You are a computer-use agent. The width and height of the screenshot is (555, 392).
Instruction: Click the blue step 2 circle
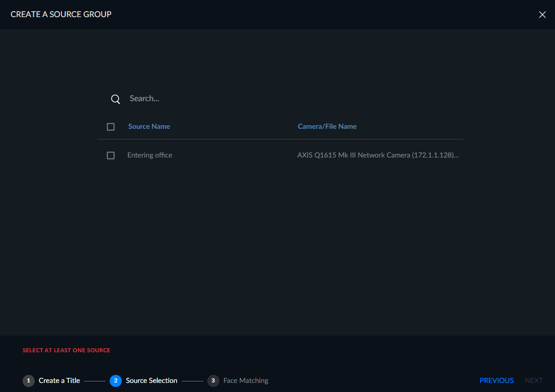116,380
